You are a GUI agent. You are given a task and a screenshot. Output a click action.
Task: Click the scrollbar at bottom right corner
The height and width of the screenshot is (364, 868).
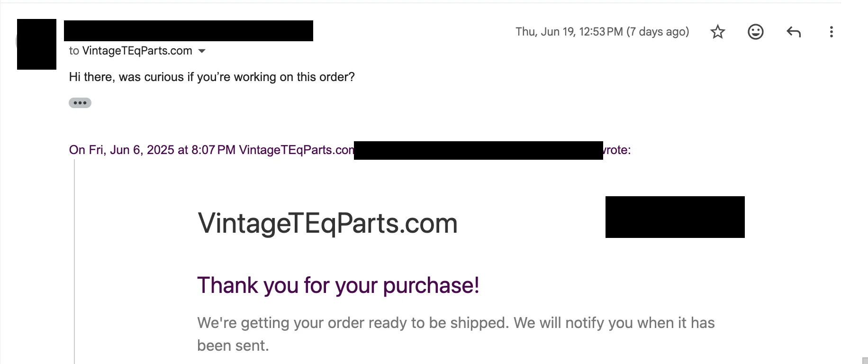864,360
